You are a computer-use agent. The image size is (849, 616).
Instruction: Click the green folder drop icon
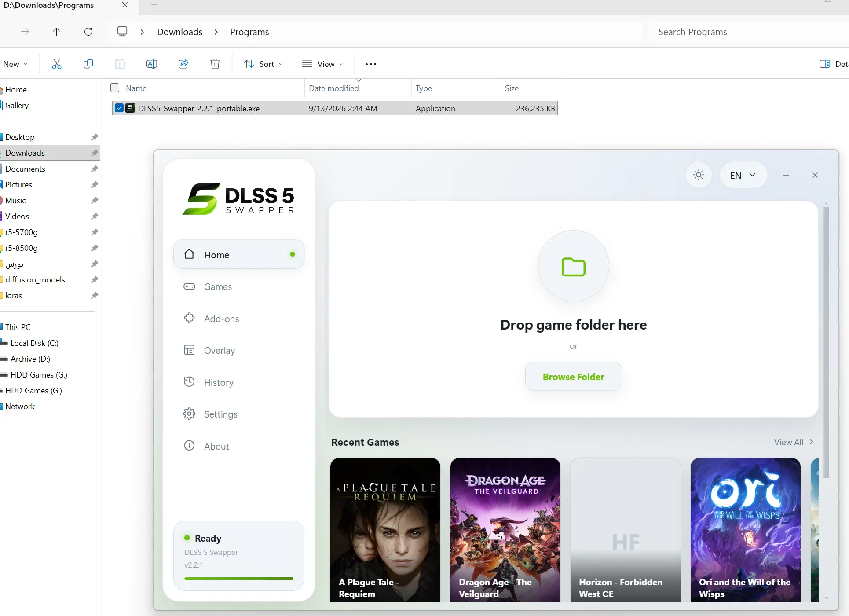[x=574, y=267]
